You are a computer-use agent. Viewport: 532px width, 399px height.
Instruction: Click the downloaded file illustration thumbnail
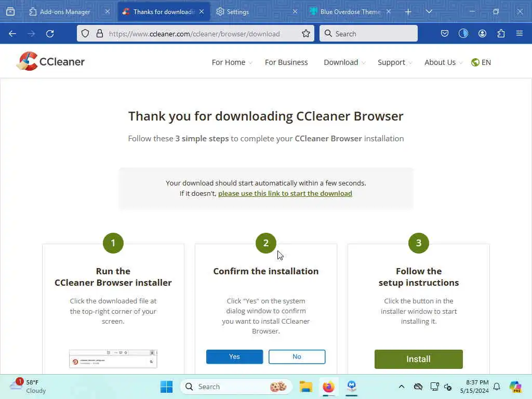pos(113,359)
